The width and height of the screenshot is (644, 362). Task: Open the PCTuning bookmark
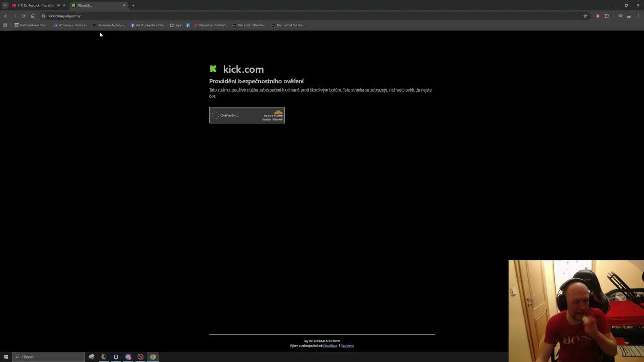click(70, 25)
